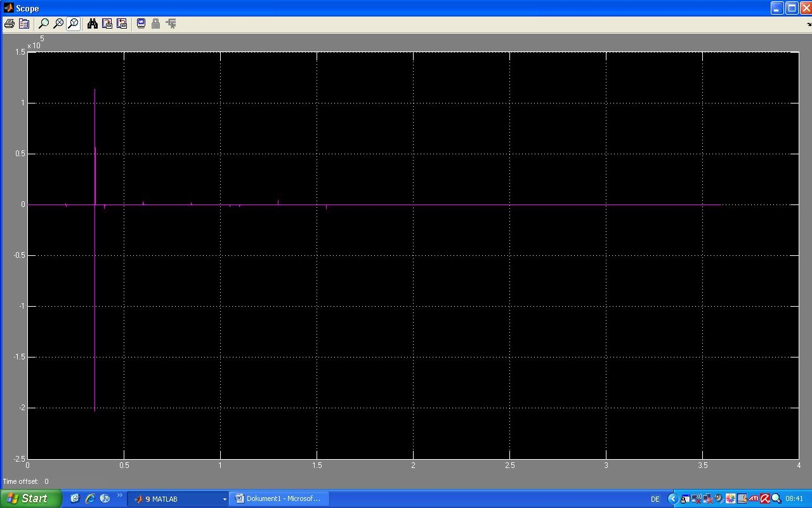The image size is (812, 508).
Task: Click the Floating scope icon
Action: pyautogui.click(x=141, y=23)
